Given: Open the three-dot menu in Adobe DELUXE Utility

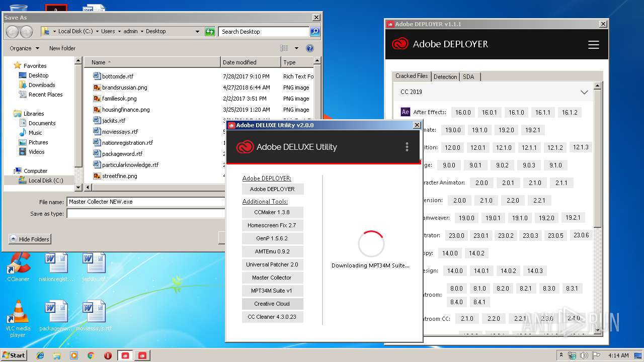Looking at the screenshot, I should coord(407,147).
